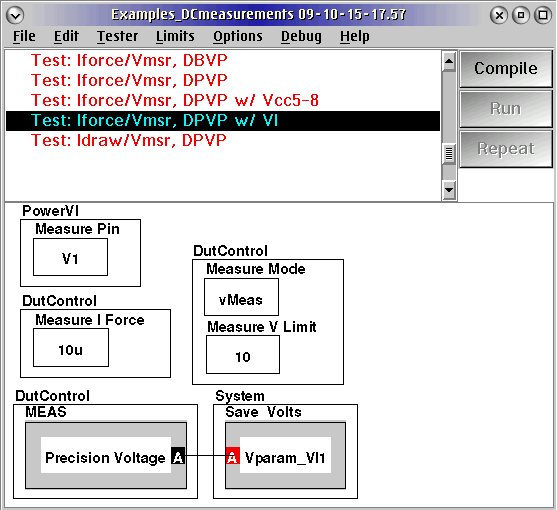
Task: Click the window maximize square button
Action: 543,15
